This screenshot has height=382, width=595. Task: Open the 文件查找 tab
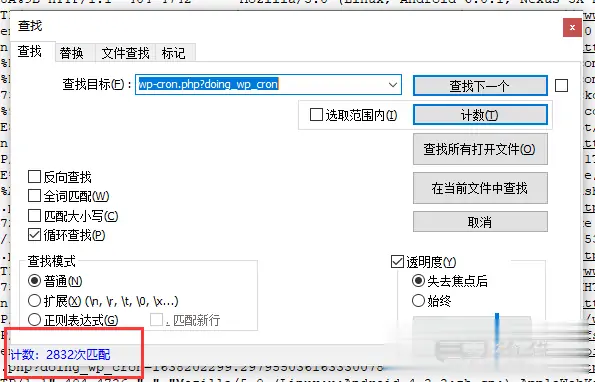tap(125, 53)
